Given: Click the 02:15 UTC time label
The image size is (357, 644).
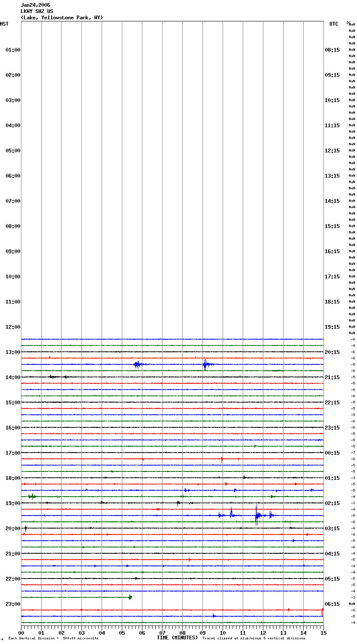Looking at the screenshot, I should click(x=332, y=503).
